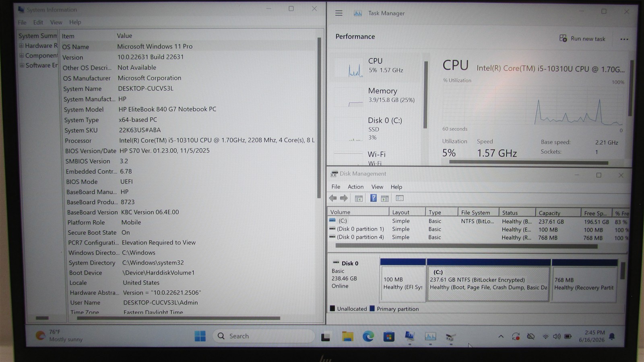
Task: Click the Properties list icon in Disk Management toolbar
Action: click(400, 198)
